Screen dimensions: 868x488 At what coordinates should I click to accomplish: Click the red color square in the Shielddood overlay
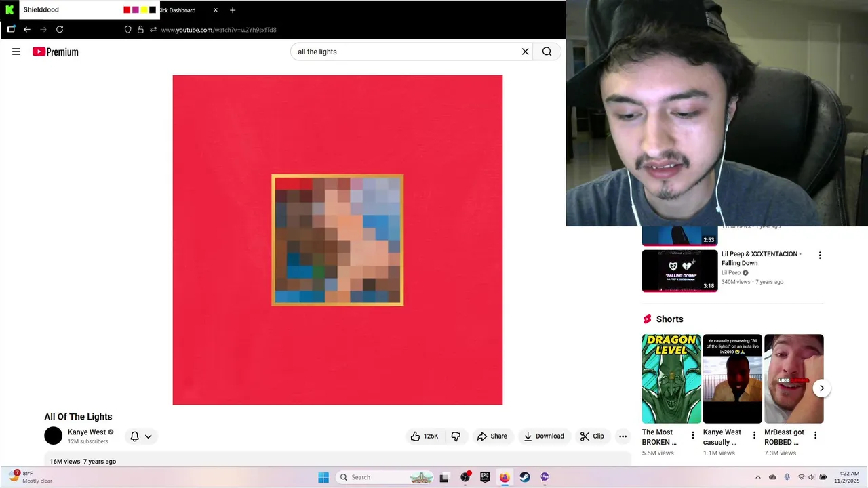(x=127, y=9)
